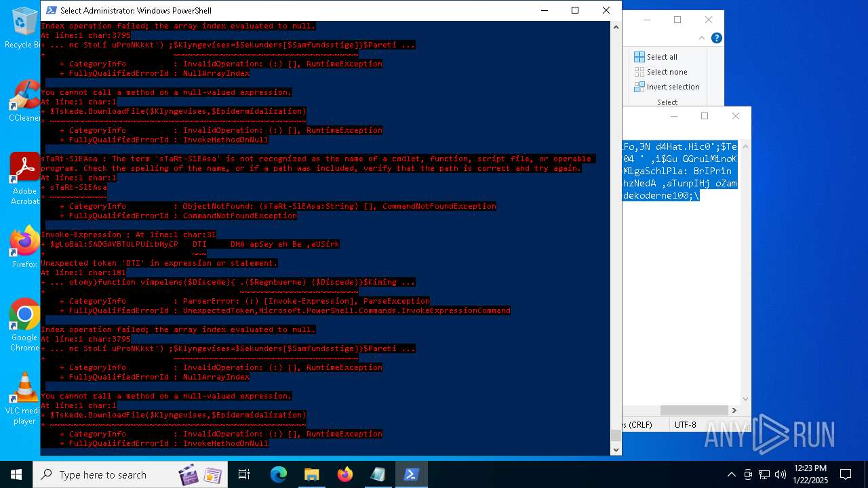Click Notepad horizontal scrollbar thumb
This screenshot has height=488, width=868.
tap(694, 410)
